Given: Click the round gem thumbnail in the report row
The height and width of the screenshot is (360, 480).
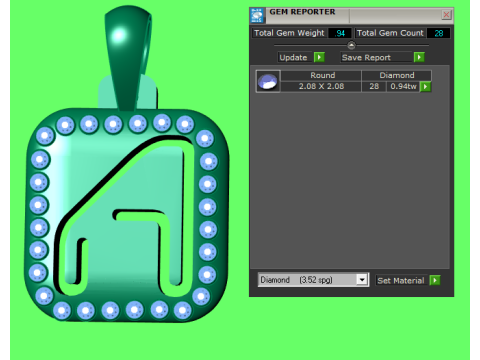Looking at the screenshot, I should [268, 81].
